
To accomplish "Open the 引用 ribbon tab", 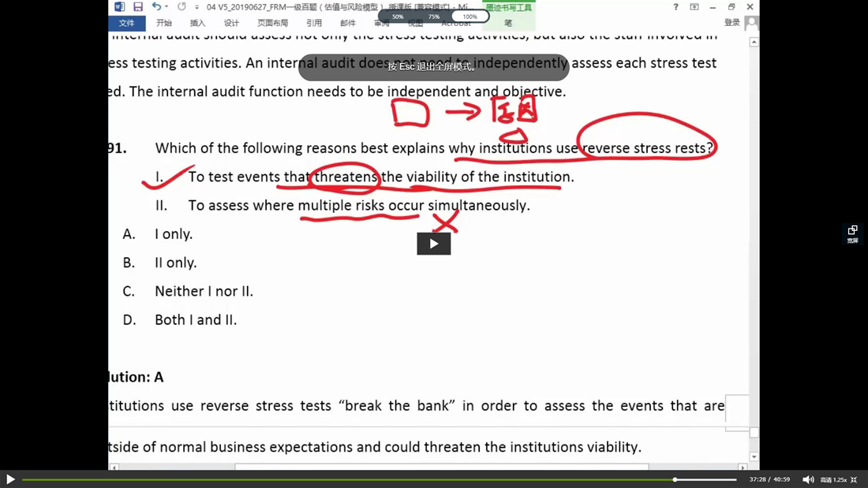I will (314, 23).
